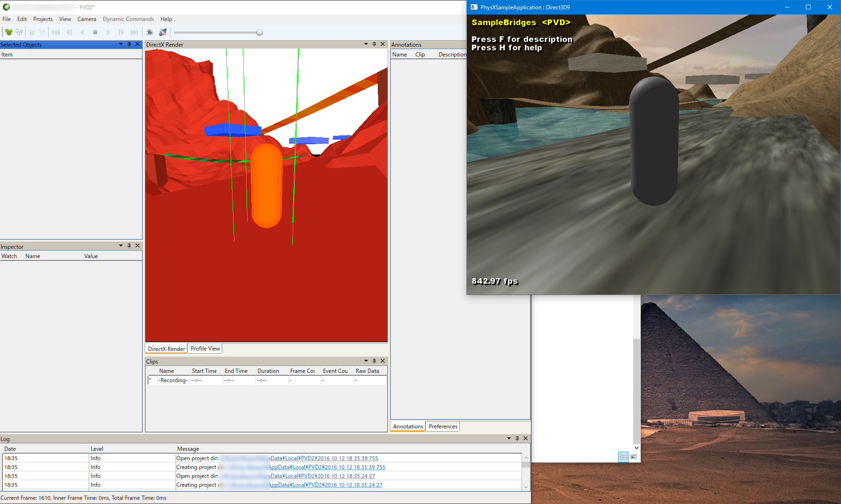
Task: Open the Clips panel options dropdown
Action: (366, 361)
